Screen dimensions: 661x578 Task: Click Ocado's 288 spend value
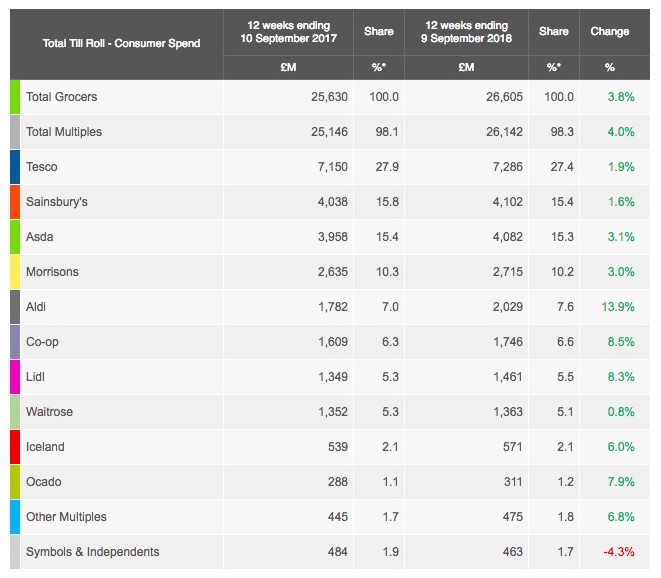(338, 482)
